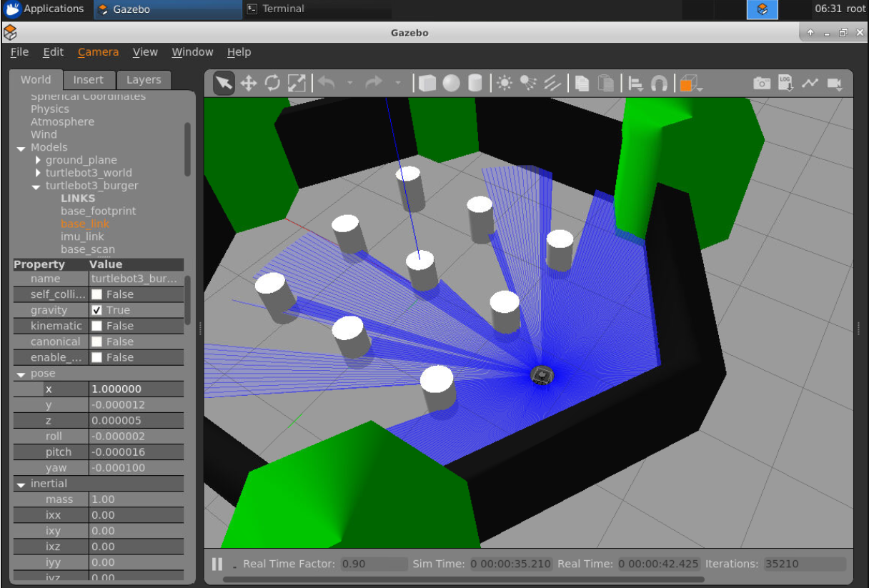Choose the Scale mode tool
The image size is (869, 588).
coord(297,84)
